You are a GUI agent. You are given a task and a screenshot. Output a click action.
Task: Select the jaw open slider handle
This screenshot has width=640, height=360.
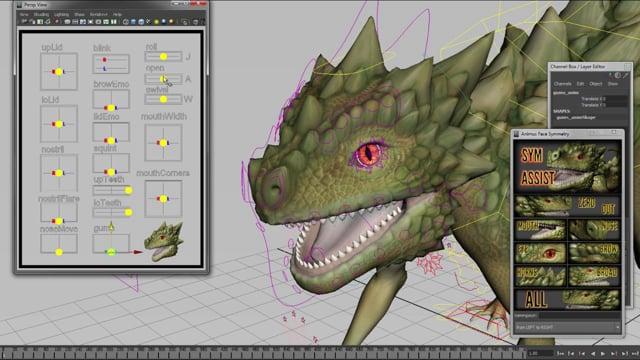(x=163, y=78)
